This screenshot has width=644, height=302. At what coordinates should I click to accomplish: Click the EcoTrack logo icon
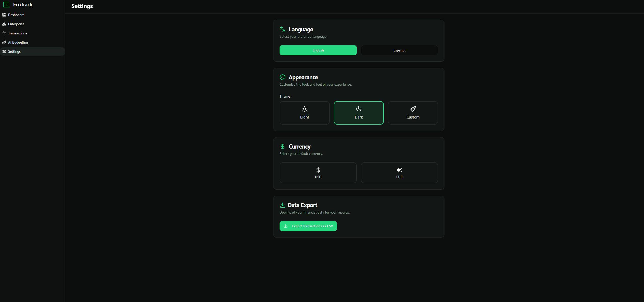(x=6, y=5)
